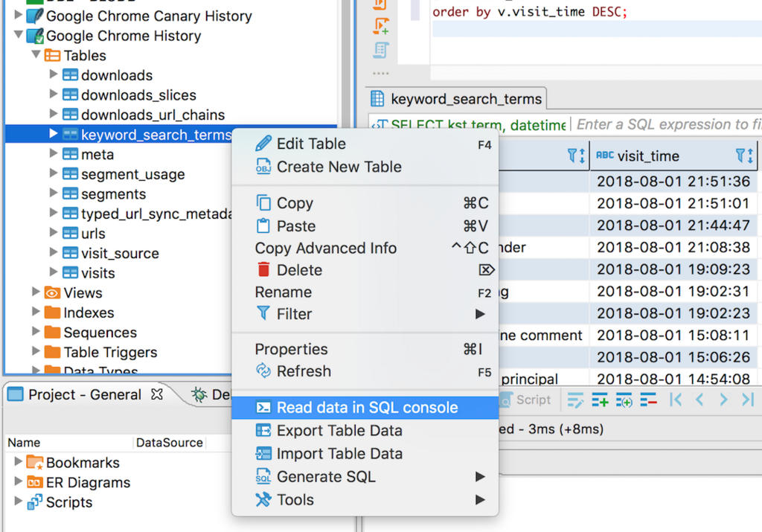
Task: Click the Scripts icon in Project panel
Action: pos(34,502)
